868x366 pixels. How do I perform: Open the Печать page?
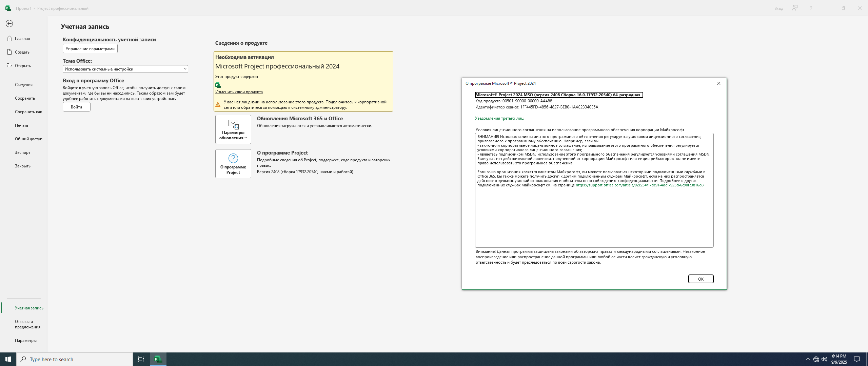coord(21,125)
